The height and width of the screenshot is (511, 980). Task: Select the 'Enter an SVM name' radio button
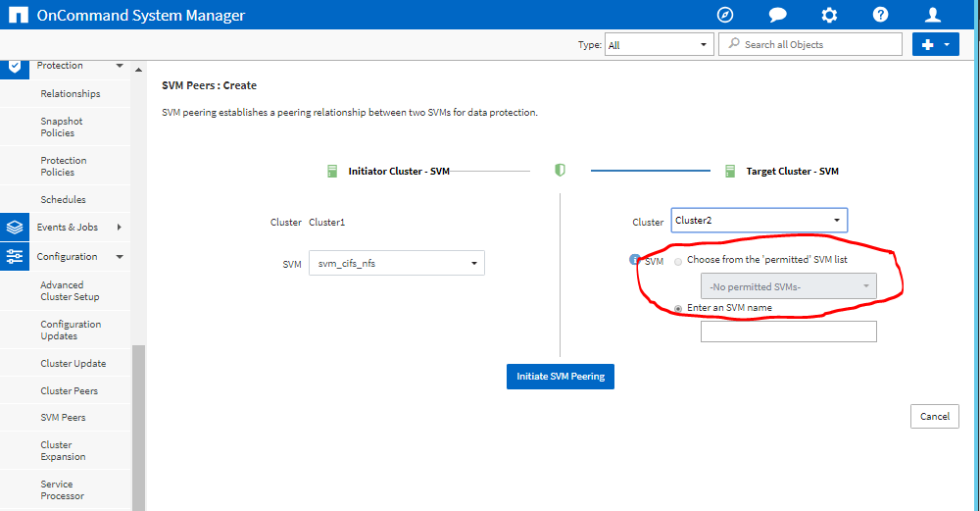[x=678, y=308]
